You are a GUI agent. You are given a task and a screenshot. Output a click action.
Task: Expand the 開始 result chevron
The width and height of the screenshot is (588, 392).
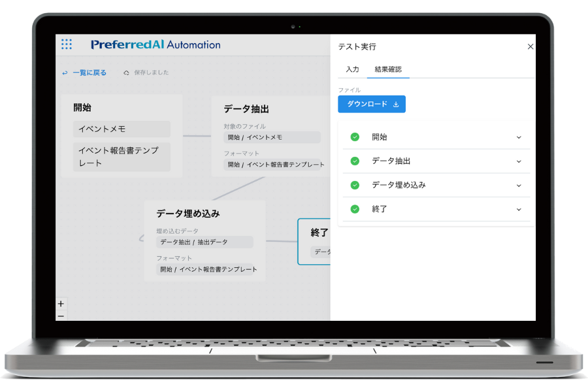[x=519, y=137]
